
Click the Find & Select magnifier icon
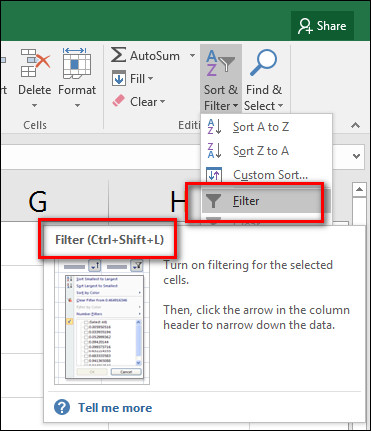click(x=263, y=63)
